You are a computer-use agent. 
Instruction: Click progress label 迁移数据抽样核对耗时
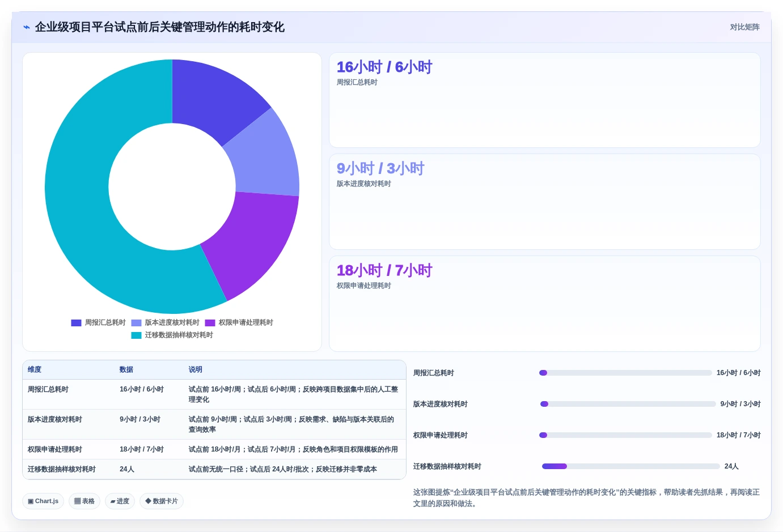(447, 466)
